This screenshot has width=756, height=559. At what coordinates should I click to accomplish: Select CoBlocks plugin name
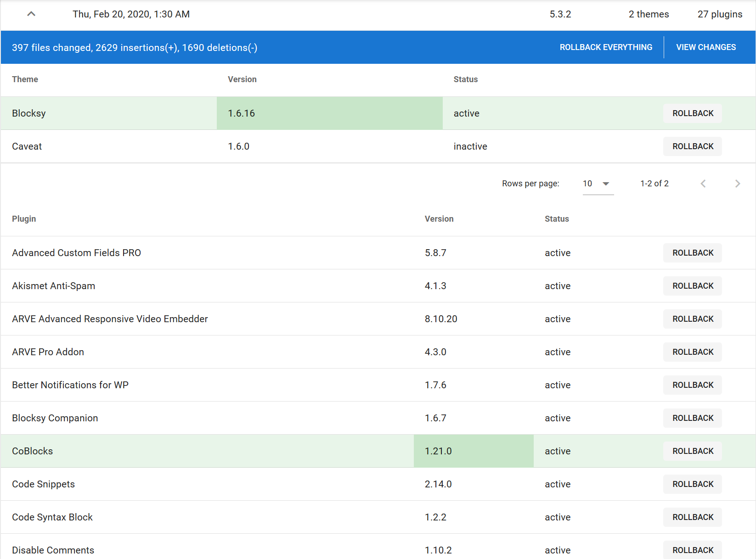point(32,451)
